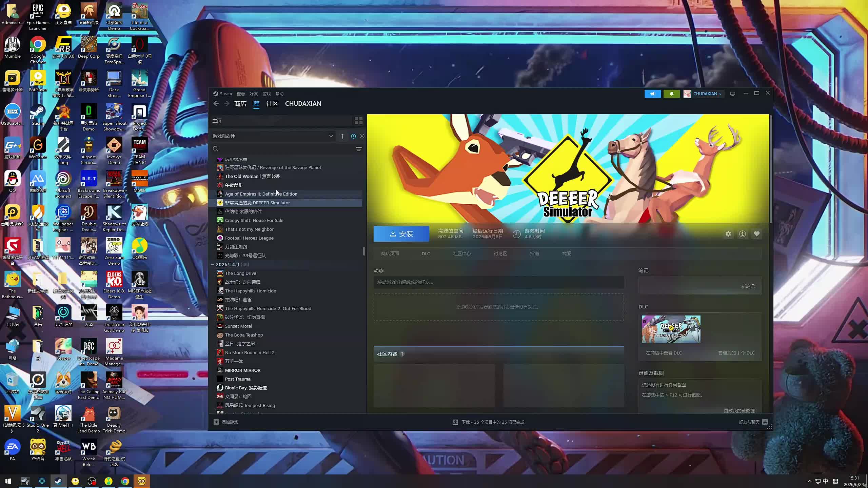Open the 客服 support link
Viewport: 868px width, 488px height.
click(x=566, y=253)
